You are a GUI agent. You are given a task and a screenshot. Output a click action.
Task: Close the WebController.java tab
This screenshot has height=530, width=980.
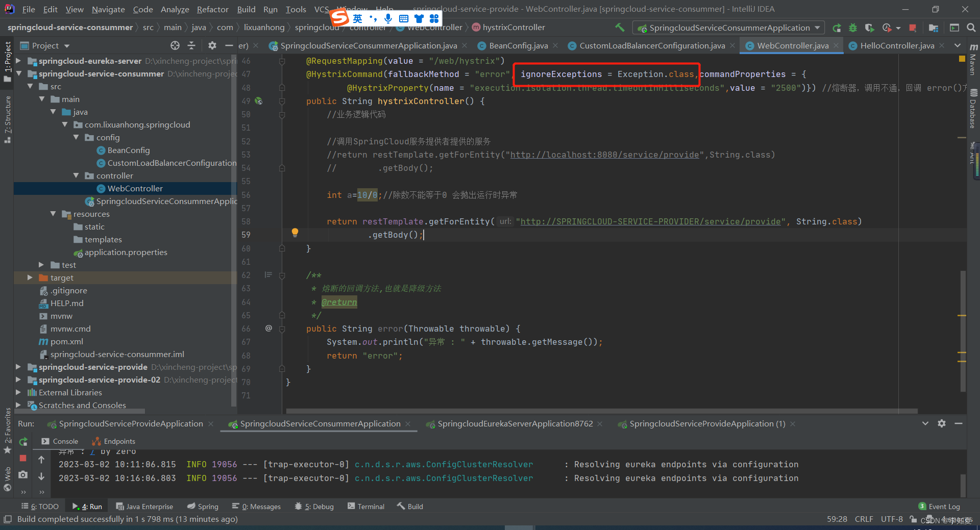pyautogui.click(x=836, y=45)
